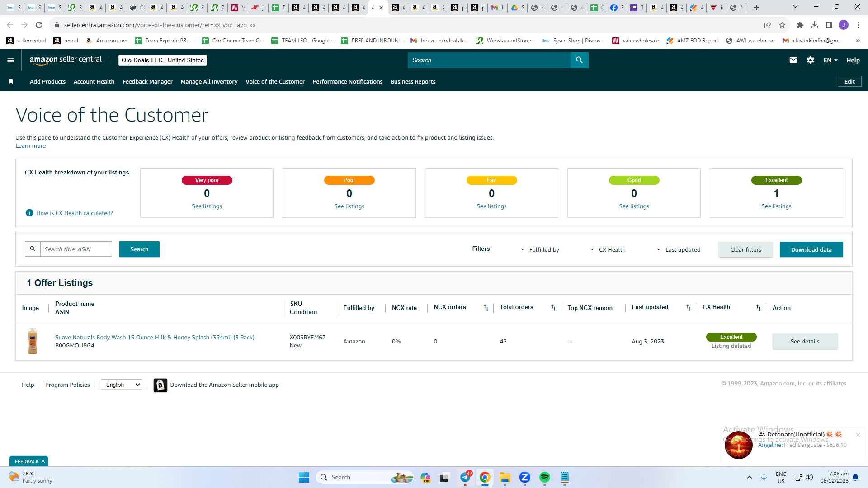Click the Search title, ASIN input field
The width and height of the screenshot is (868, 488).
tap(76, 249)
